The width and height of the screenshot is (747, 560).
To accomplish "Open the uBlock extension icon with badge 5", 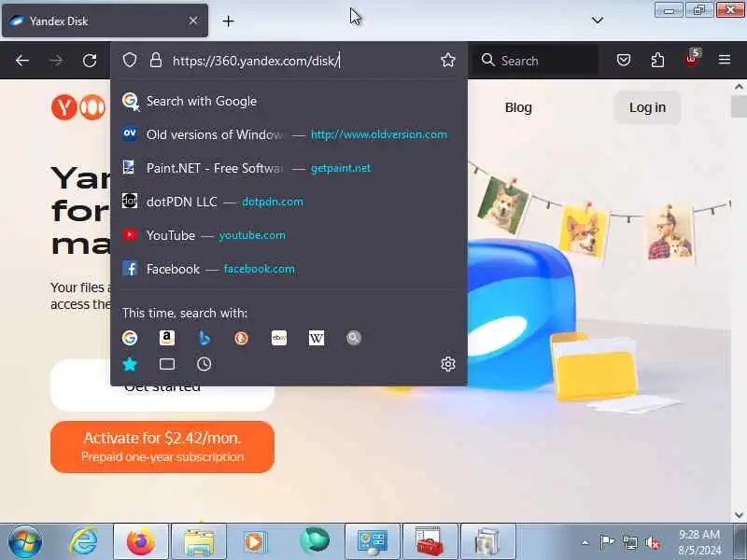I will pyautogui.click(x=692, y=59).
